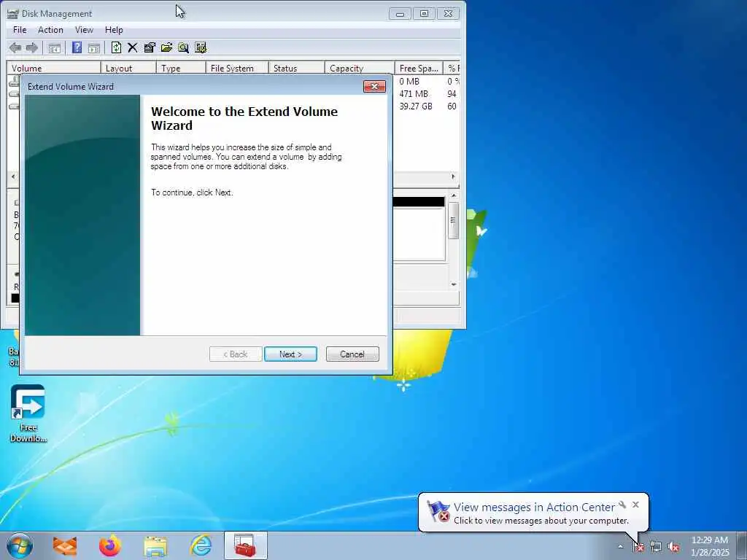
Task: Click the muted volume tray icon
Action: tap(673, 547)
